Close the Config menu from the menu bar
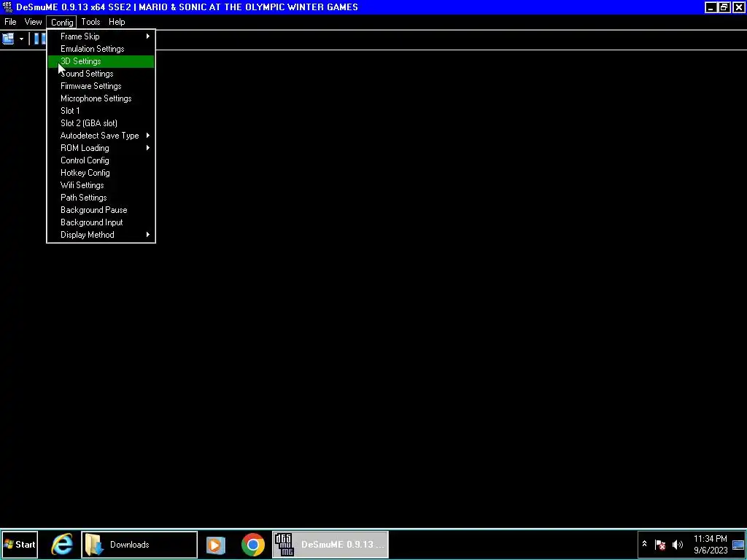 (x=62, y=22)
